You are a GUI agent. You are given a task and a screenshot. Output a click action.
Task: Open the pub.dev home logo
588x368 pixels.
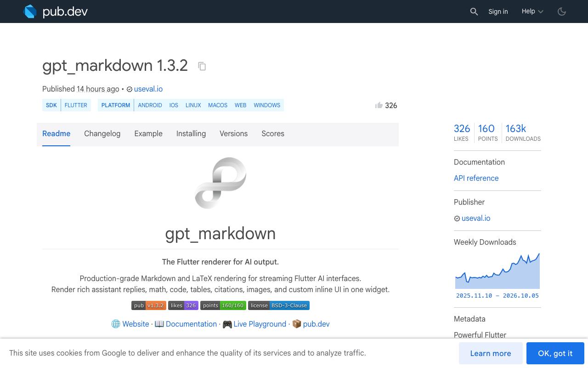coord(56,11)
